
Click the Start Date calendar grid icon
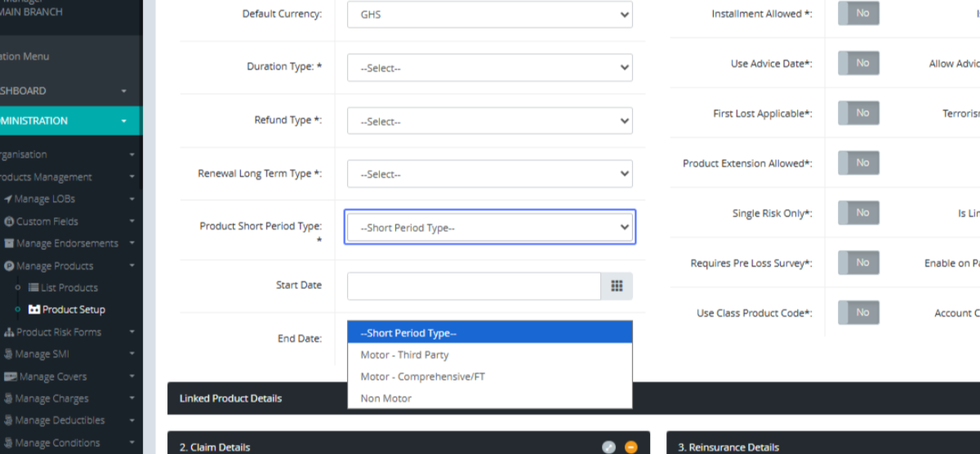[x=617, y=286]
